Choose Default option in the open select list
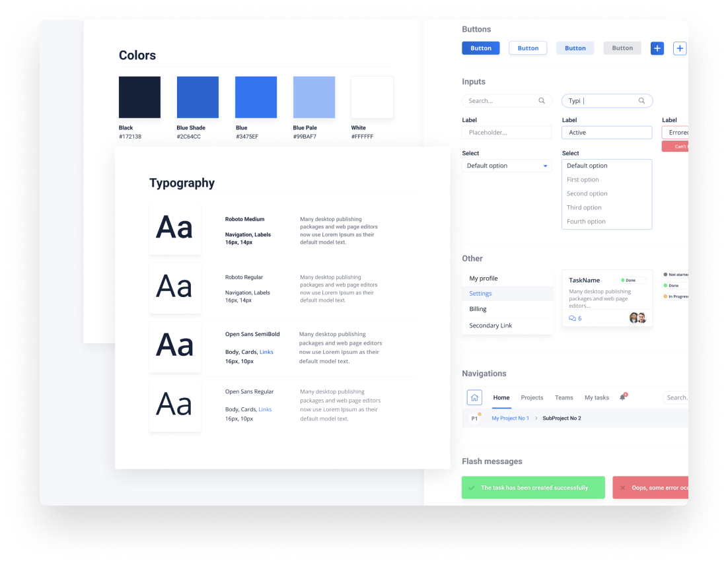This screenshot has height=565, width=728. [x=607, y=166]
